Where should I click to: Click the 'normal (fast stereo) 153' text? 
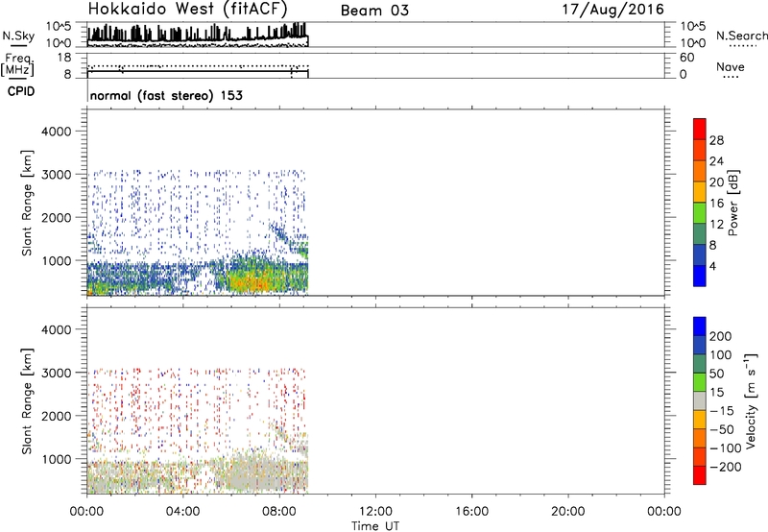[166, 95]
